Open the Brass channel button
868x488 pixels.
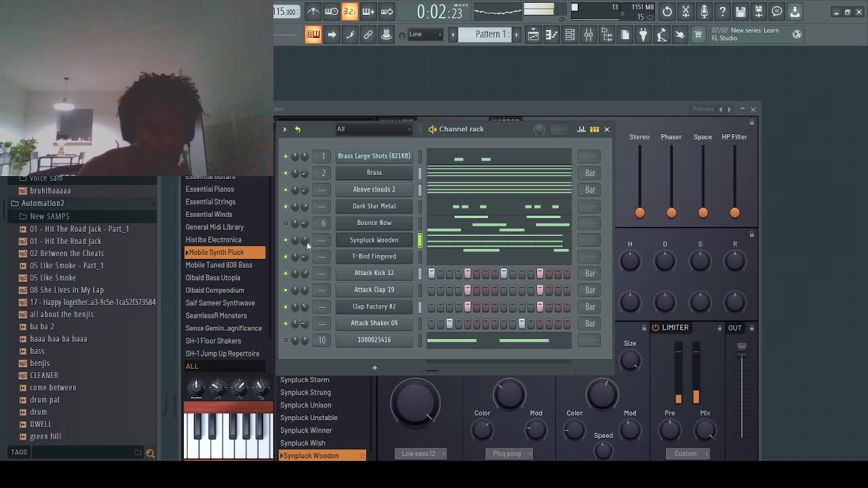click(374, 173)
